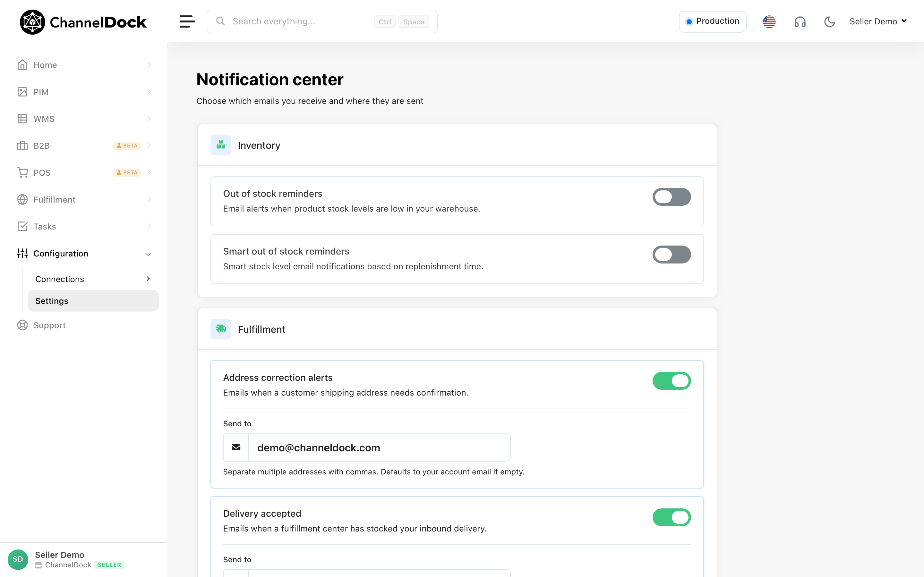Open the Seller Demo account dropdown

tap(878, 21)
